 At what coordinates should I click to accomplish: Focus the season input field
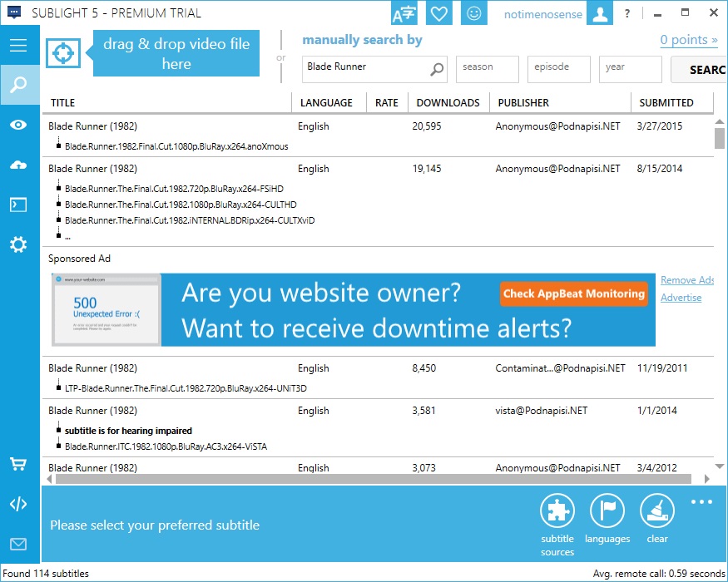point(487,69)
